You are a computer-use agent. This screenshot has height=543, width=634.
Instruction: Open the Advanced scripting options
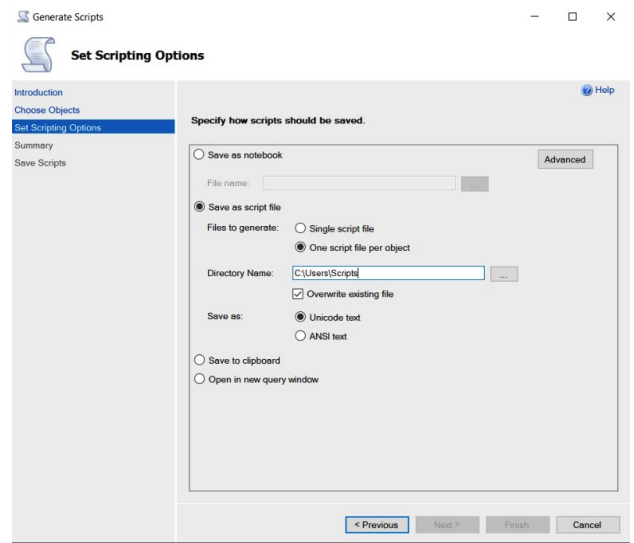[565, 160]
